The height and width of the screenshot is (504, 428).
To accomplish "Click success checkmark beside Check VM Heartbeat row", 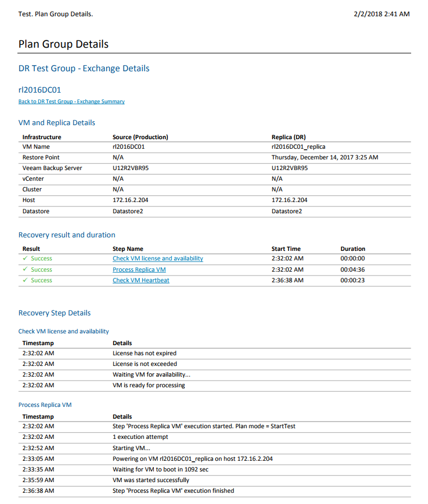I will click(25, 280).
